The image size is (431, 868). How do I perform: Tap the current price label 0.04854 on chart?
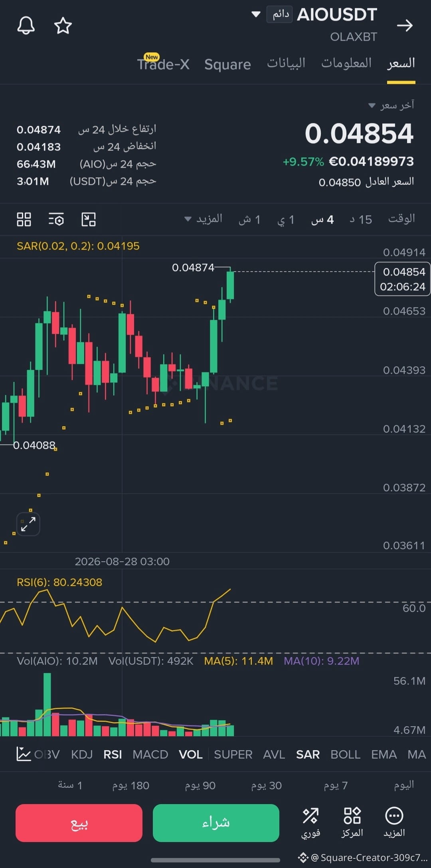[403, 279]
